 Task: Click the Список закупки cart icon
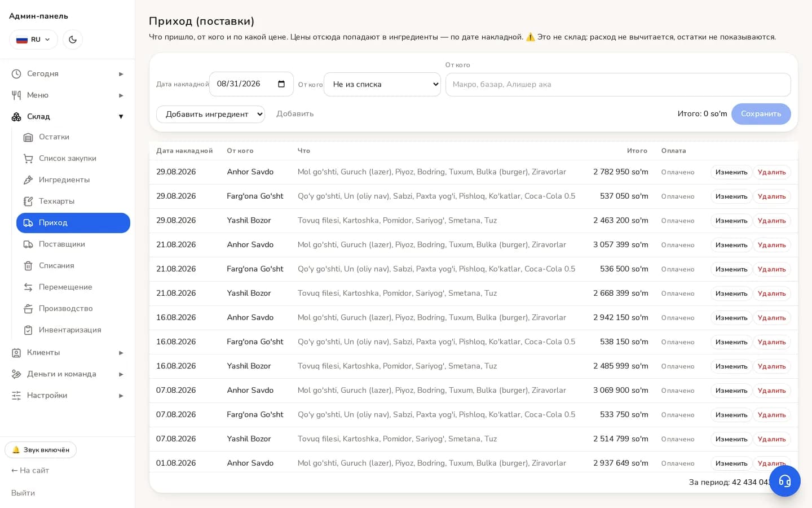coord(28,159)
